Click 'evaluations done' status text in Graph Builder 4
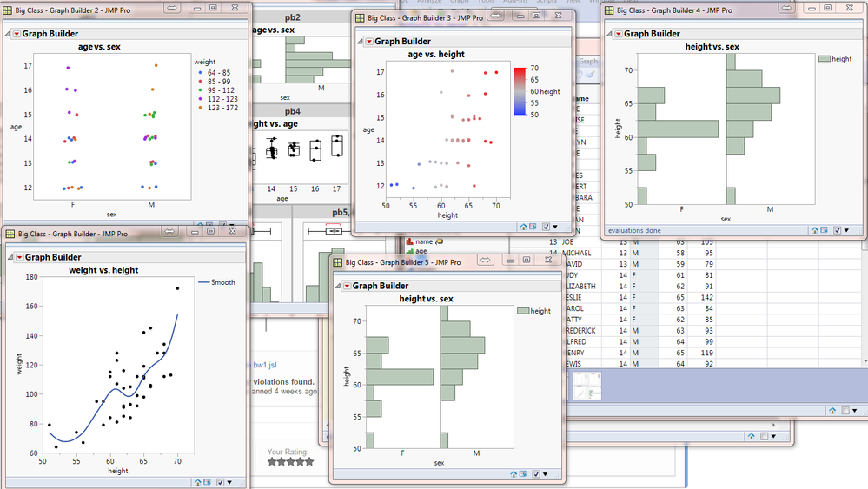This screenshot has width=868, height=489. pyautogui.click(x=634, y=230)
